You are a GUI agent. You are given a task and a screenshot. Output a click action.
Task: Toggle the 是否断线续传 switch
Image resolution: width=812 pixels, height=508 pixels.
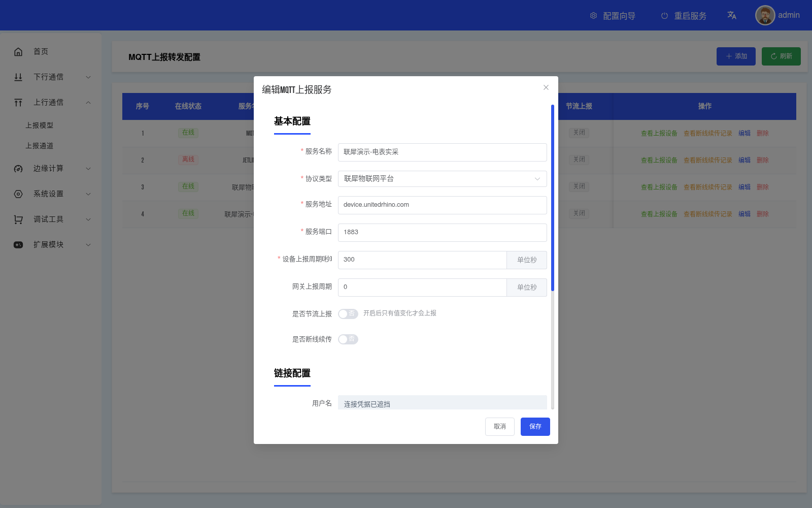tap(348, 339)
